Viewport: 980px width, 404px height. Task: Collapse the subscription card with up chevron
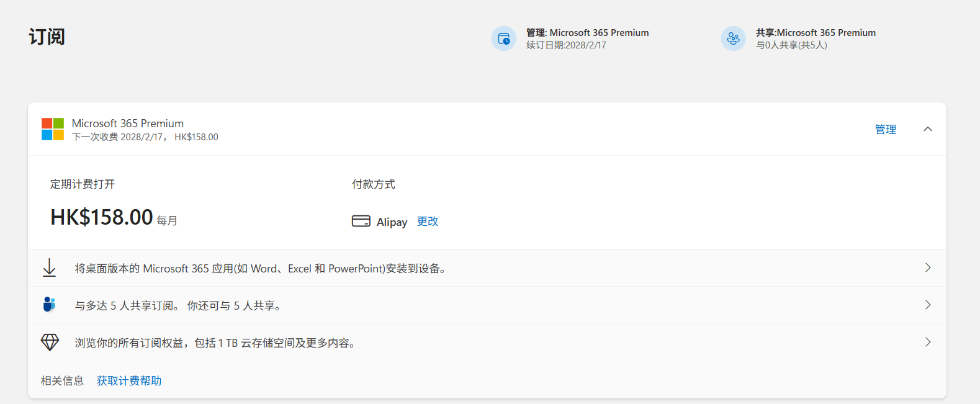(928, 129)
